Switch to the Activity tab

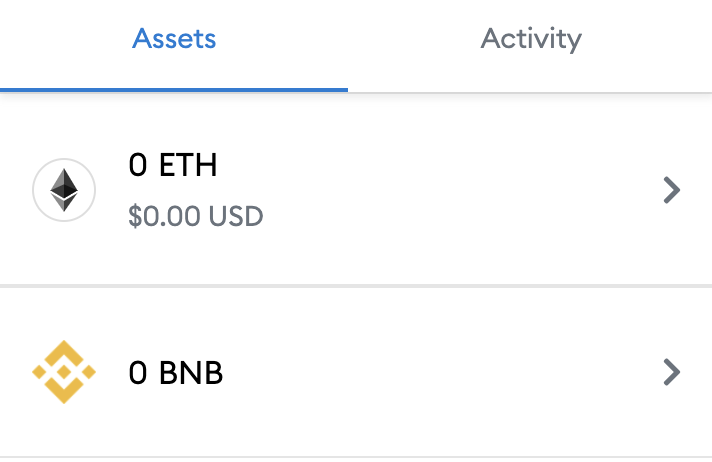[531, 39]
